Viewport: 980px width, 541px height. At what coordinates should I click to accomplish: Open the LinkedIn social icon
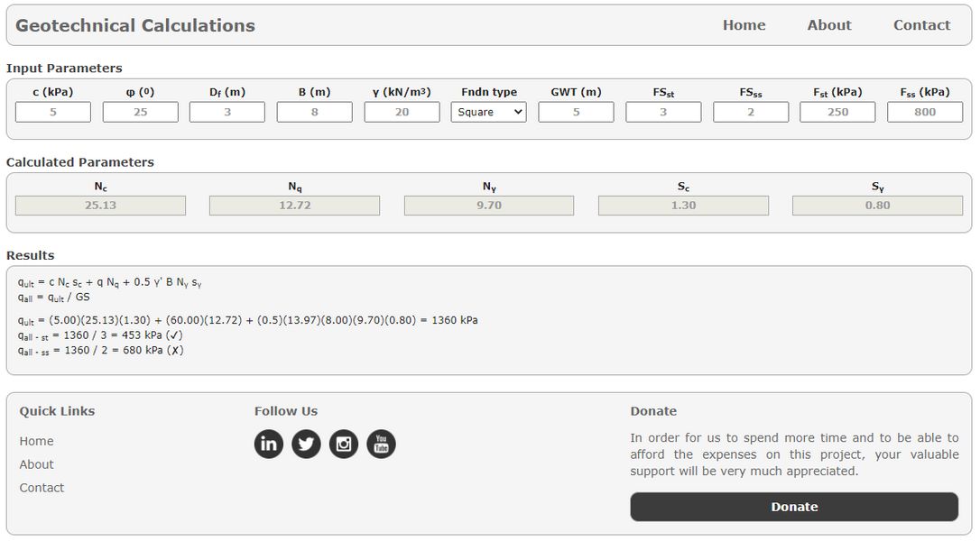click(x=269, y=444)
